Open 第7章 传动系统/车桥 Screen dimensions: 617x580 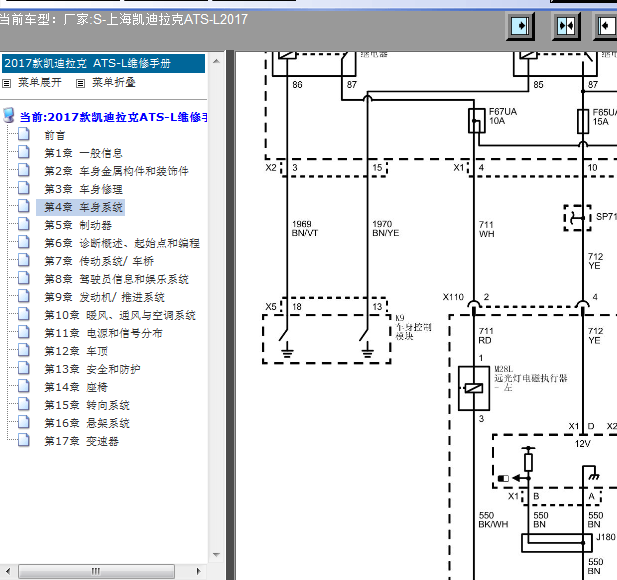point(99,262)
